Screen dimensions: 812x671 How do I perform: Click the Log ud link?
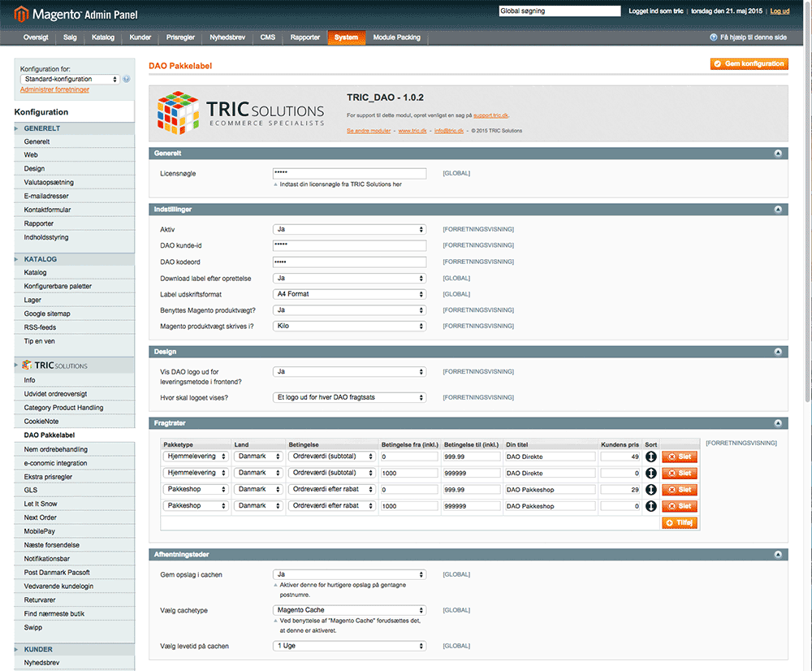pyautogui.click(x=780, y=11)
